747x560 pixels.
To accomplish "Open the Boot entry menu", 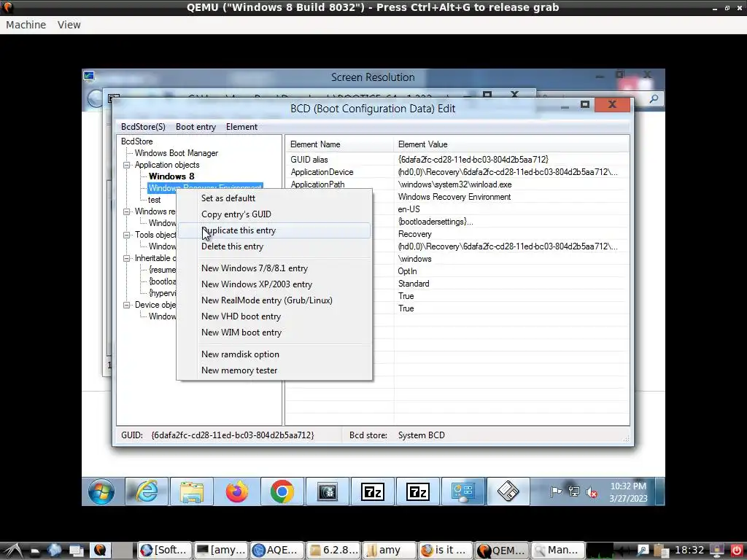I will [196, 127].
